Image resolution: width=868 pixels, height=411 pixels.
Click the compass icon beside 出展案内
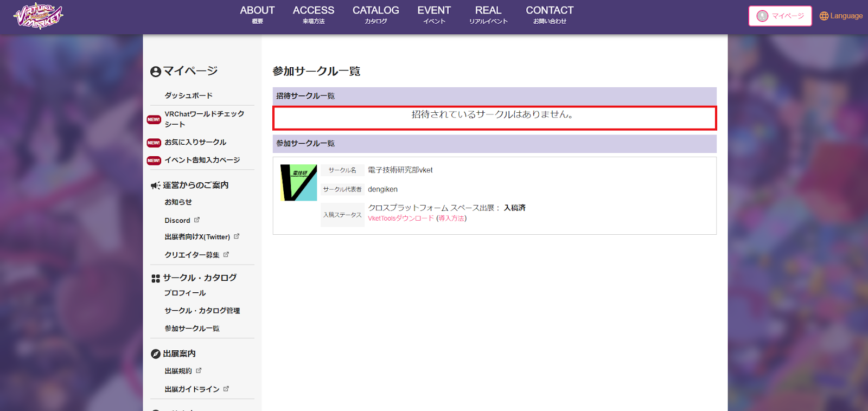[x=156, y=354]
